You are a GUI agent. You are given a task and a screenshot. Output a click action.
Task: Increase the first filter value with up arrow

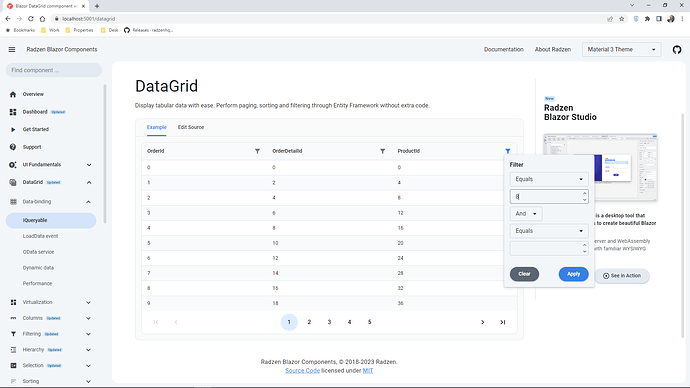click(x=585, y=194)
